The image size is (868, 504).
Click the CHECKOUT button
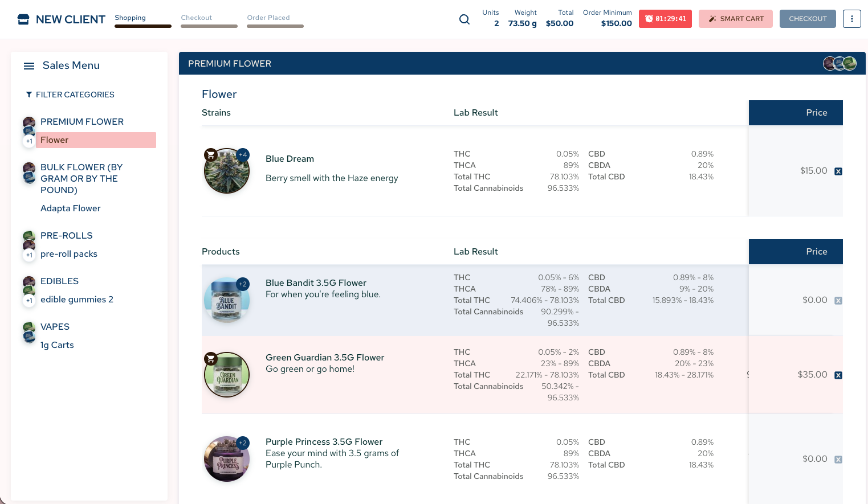click(808, 19)
